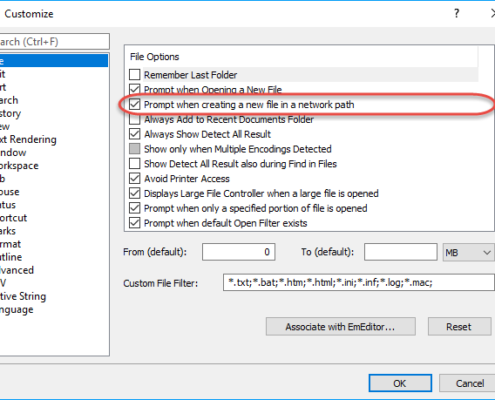
Task: Uncheck Avoid Printer Access option
Action: pos(135,178)
